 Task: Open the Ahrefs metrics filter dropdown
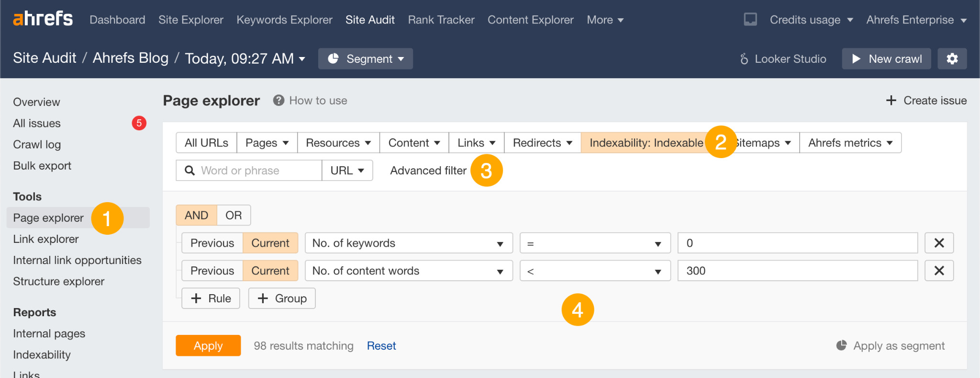[850, 143]
